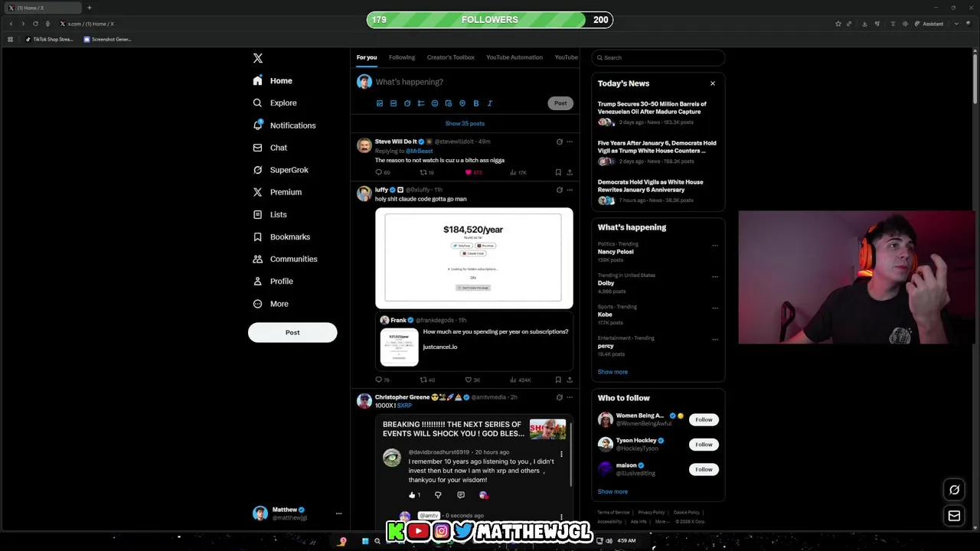
Task: Open the Home page from sidebar
Action: pyautogui.click(x=273, y=80)
